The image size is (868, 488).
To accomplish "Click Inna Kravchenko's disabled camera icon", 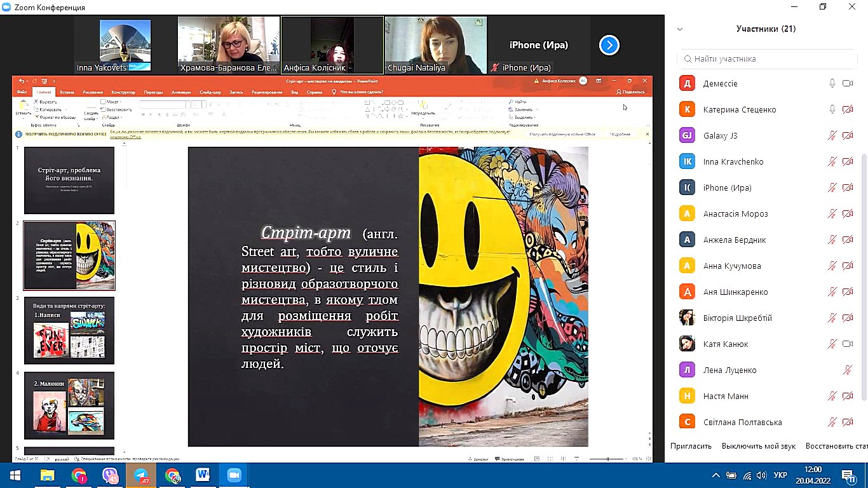I will pos(847,161).
